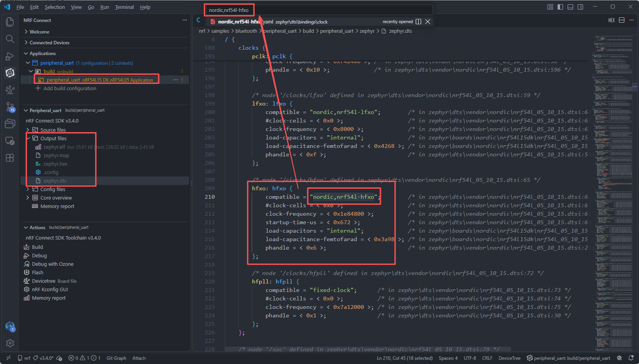Click the DeviceTree language mode in status bar
Image resolution: width=639 pixels, height=364 pixels.
[x=509, y=358]
